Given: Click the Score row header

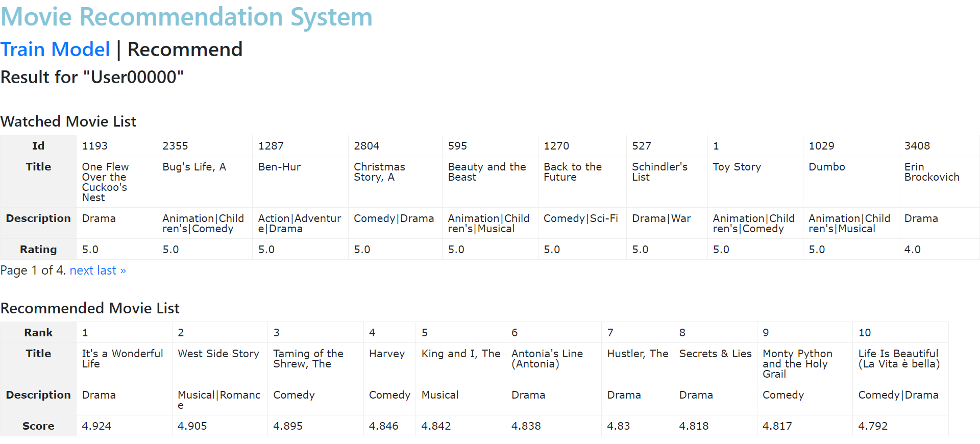Looking at the screenshot, I should point(38,426).
